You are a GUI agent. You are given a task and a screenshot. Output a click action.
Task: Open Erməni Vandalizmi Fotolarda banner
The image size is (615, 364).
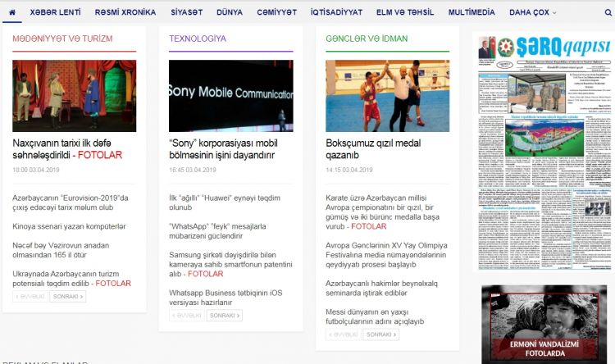coord(544,324)
